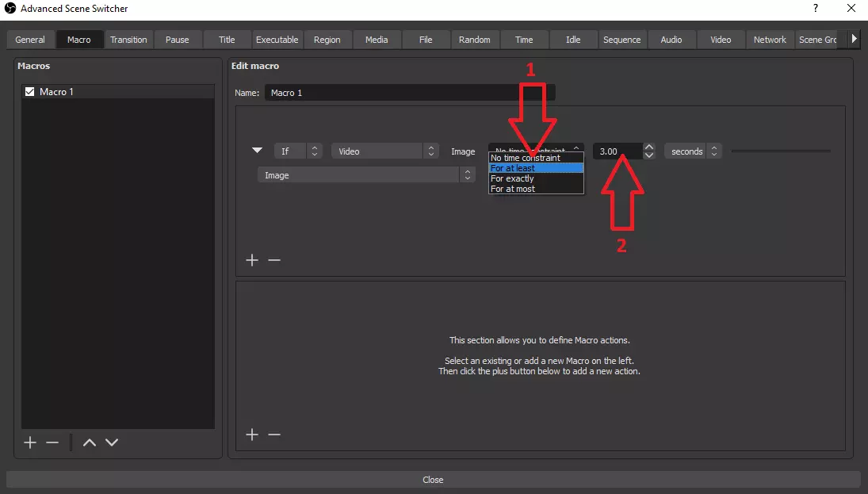Add a new condition with plus icon
This screenshot has width=868, height=494.
[252, 260]
